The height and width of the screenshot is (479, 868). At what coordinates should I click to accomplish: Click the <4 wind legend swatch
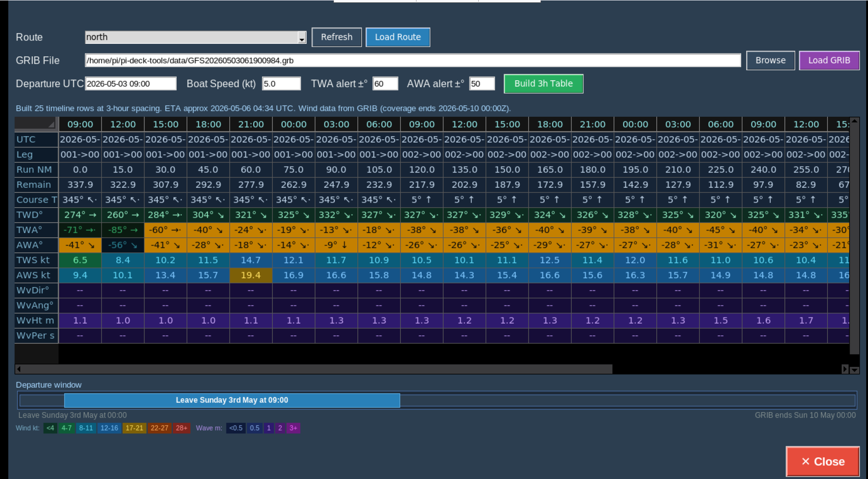[x=50, y=428]
